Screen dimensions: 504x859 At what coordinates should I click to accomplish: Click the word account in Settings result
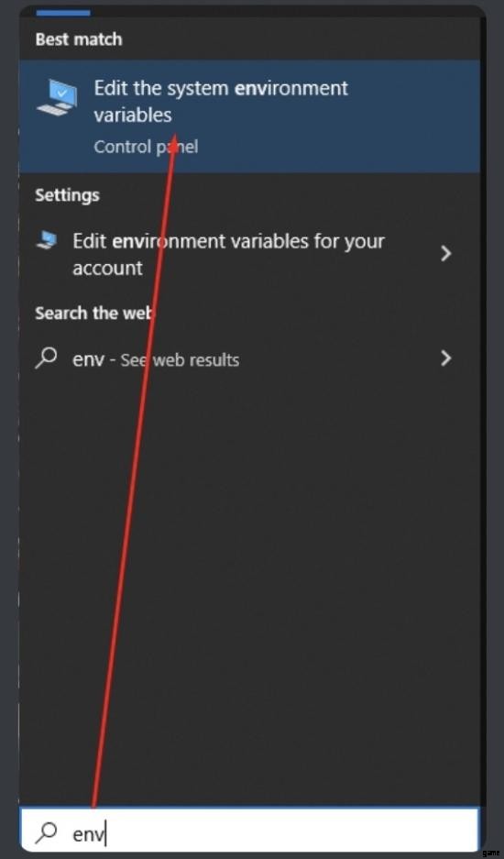(x=107, y=269)
